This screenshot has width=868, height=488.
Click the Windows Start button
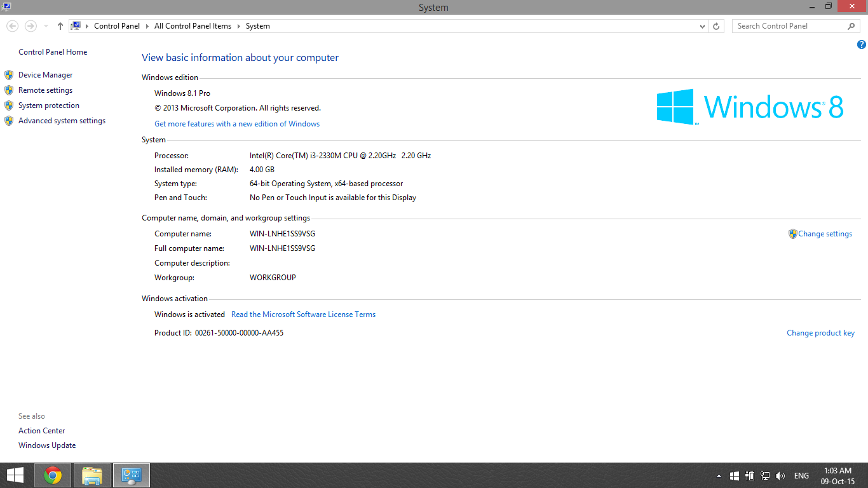tap(15, 475)
